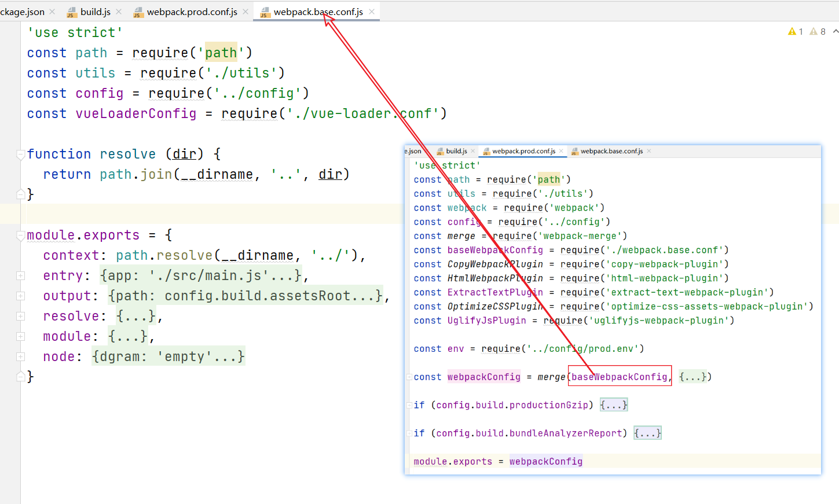Click the JS file icon on webpack.base.conf.js main tab
Screen dimensions: 839x504
coord(265,12)
